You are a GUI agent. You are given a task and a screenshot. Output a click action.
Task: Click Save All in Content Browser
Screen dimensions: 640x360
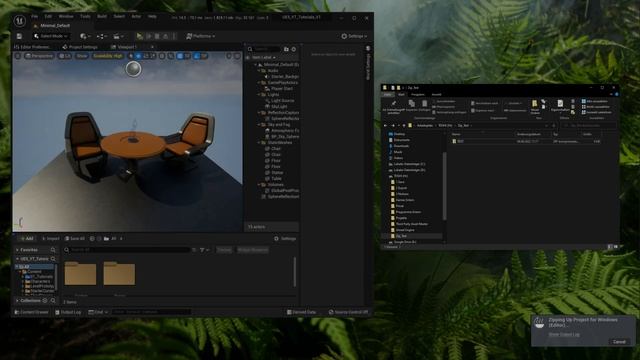[75, 238]
